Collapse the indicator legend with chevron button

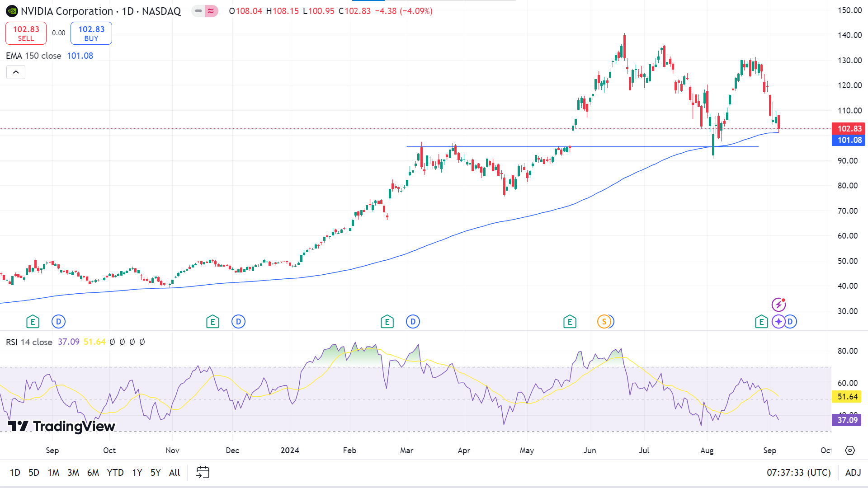[x=16, y=72]
